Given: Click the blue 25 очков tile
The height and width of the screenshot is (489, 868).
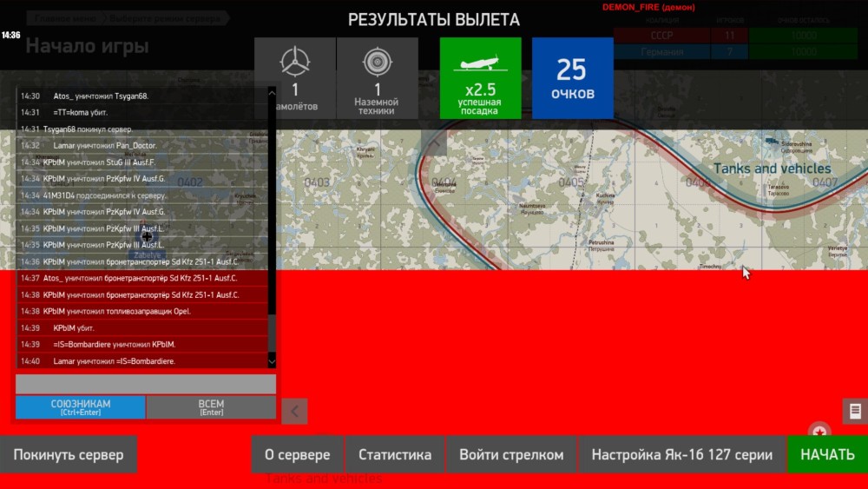Looking at the screenshot, I should pos(572,78).
